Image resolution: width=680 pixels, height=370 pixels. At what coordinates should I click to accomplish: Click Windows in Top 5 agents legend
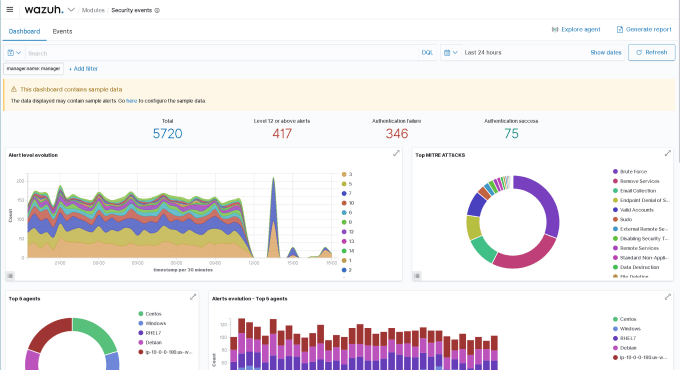tap(152, 323)
